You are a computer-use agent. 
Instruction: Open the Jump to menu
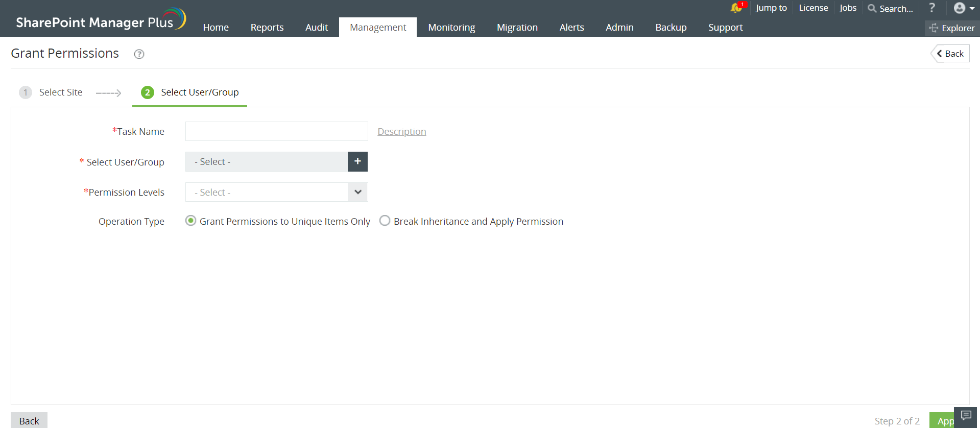(x=771, y=8)
